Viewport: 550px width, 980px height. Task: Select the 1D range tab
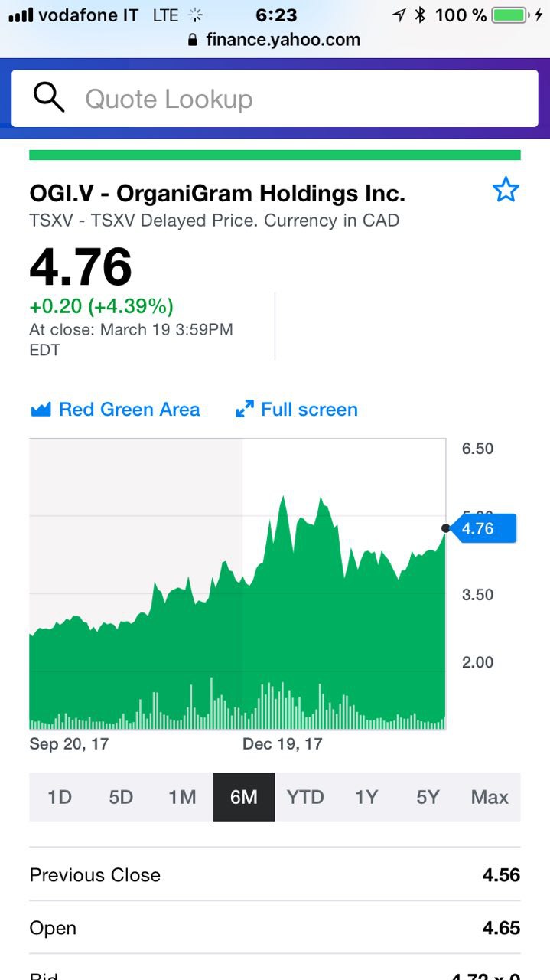click(60, 797)
